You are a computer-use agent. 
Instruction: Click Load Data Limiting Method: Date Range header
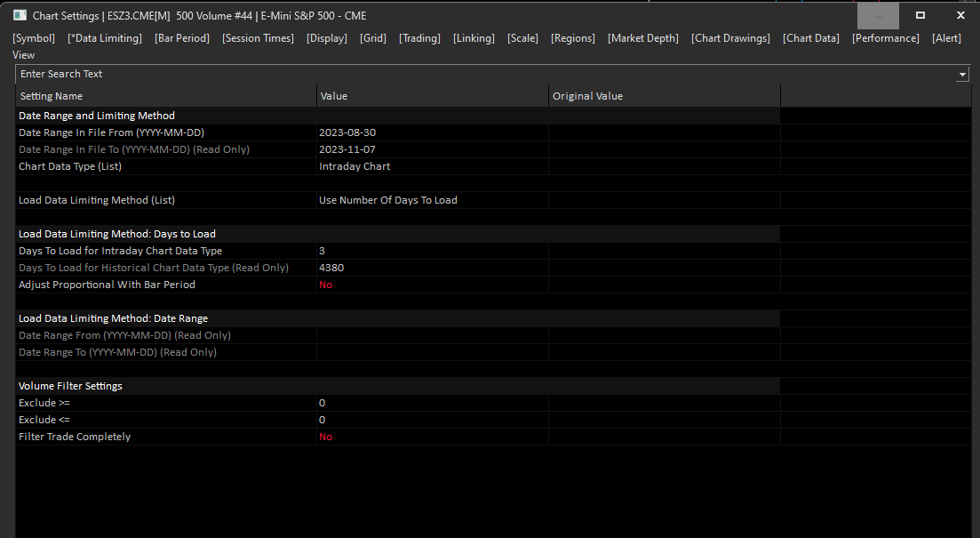113,318
